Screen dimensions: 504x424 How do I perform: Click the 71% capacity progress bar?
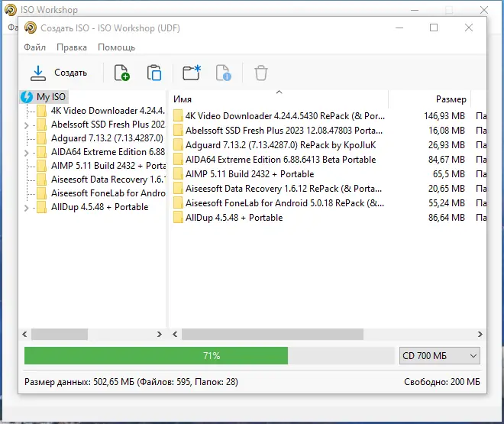pos(209,356)
